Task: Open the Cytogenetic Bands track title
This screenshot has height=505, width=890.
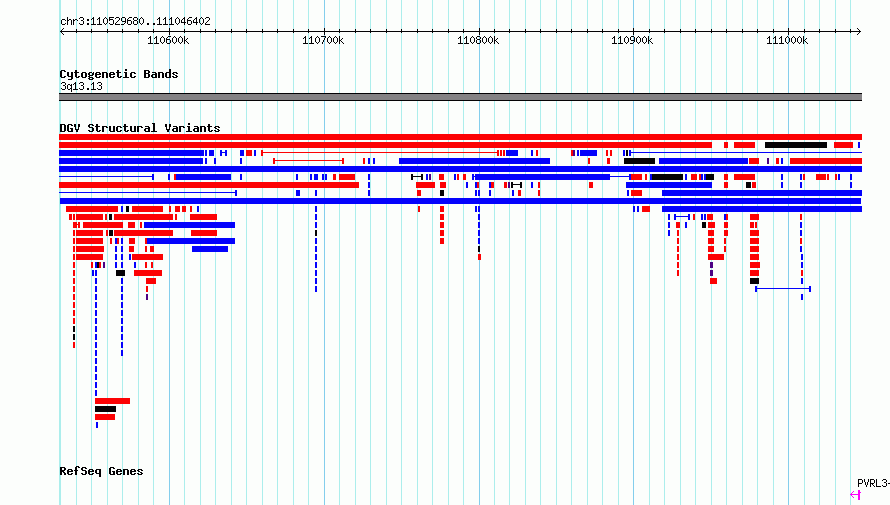Action: pyautogui.click(x=119, y=74)
